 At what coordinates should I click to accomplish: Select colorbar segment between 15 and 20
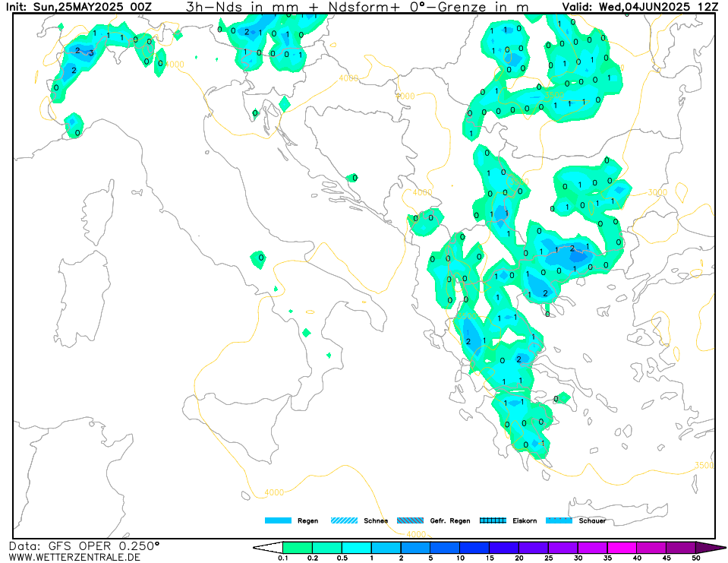[504, 547]
